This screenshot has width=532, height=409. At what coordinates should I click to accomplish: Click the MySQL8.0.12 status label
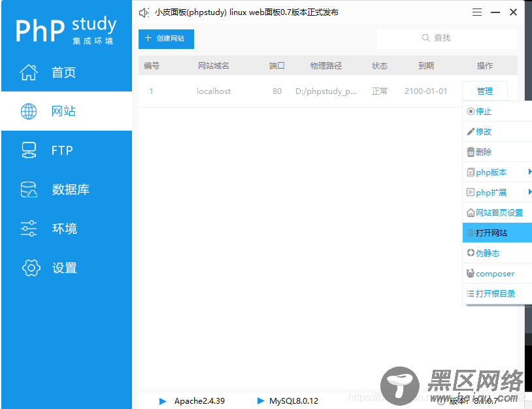pos(294,401)
